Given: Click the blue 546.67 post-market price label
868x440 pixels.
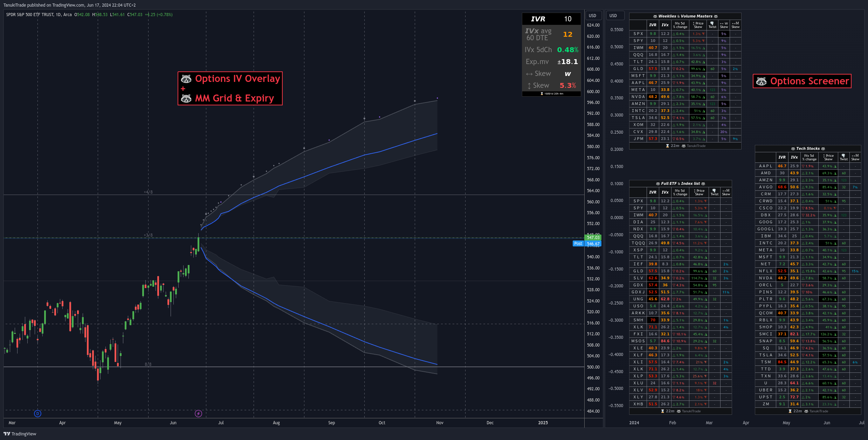Looking at the screenshot, I should click(593, 244).
